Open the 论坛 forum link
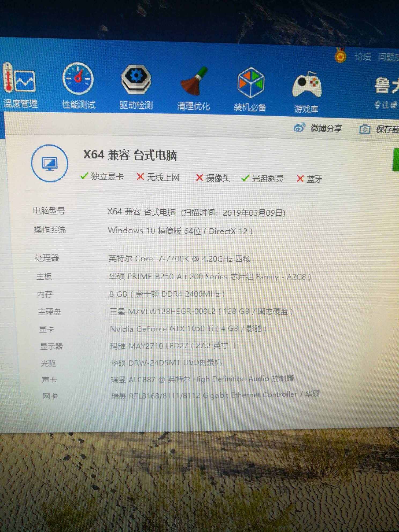Screen dimensions: 399x532 (363, 57)
